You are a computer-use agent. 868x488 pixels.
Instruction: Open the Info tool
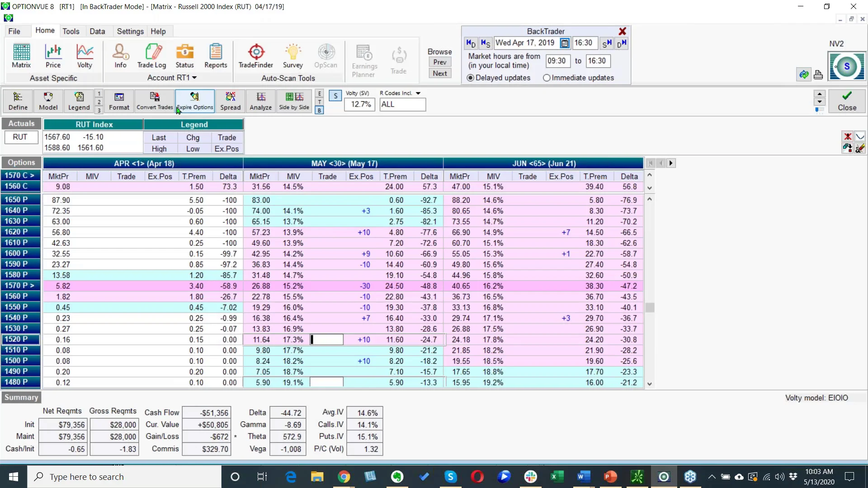pos(120,56)
